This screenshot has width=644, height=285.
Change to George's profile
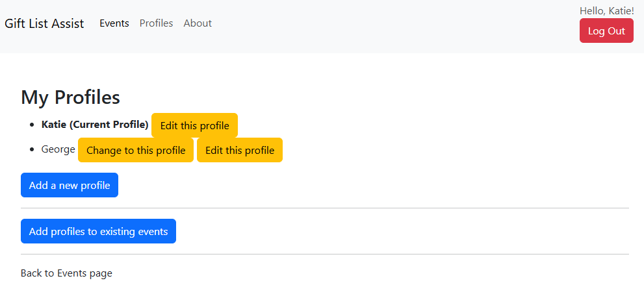[x=135, y=150]
